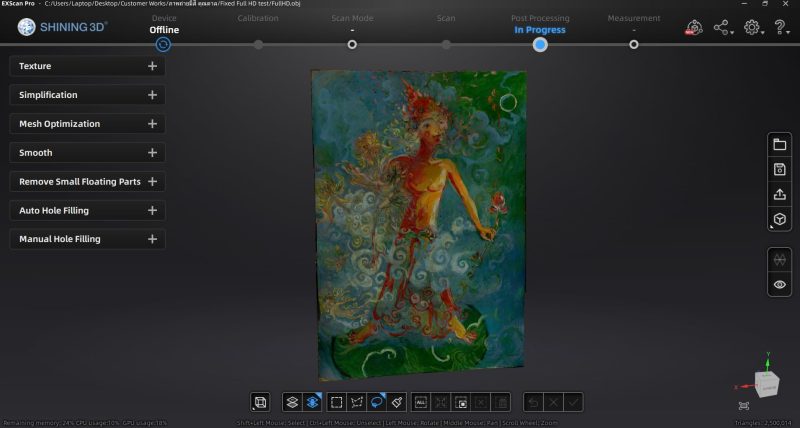Enable the select-visible-layer tool

coord(292,402)
